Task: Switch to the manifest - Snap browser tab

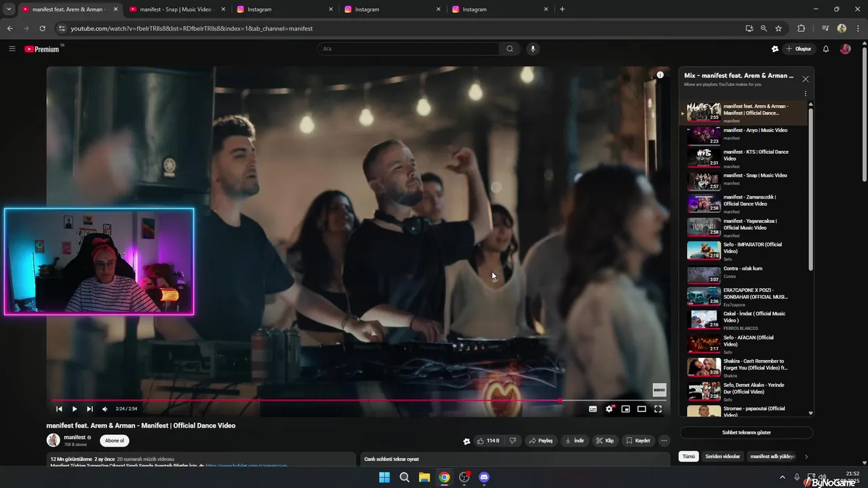Action: tap(176, 9)
